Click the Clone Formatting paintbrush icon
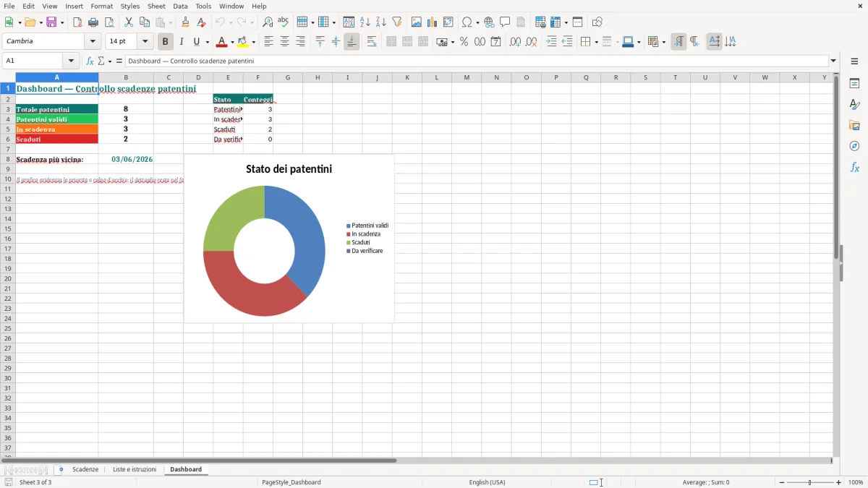The width and height of the screenshot is (868, 488). (186, 22)
